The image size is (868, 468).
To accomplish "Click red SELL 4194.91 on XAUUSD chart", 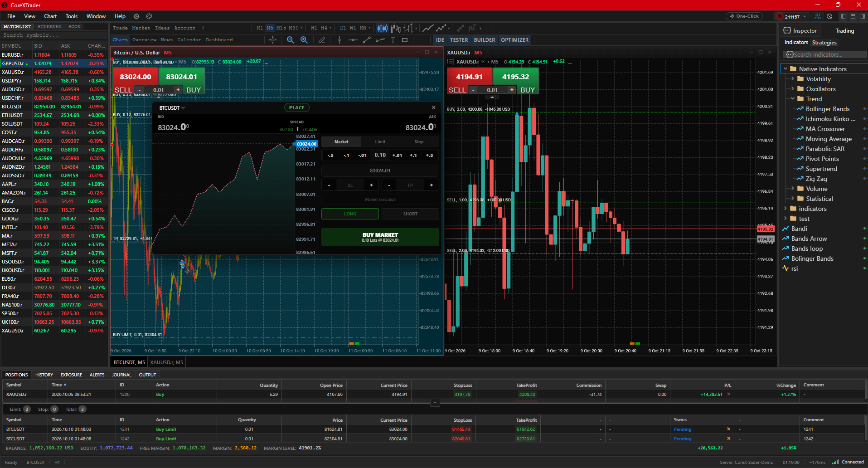I will point(469,77).
